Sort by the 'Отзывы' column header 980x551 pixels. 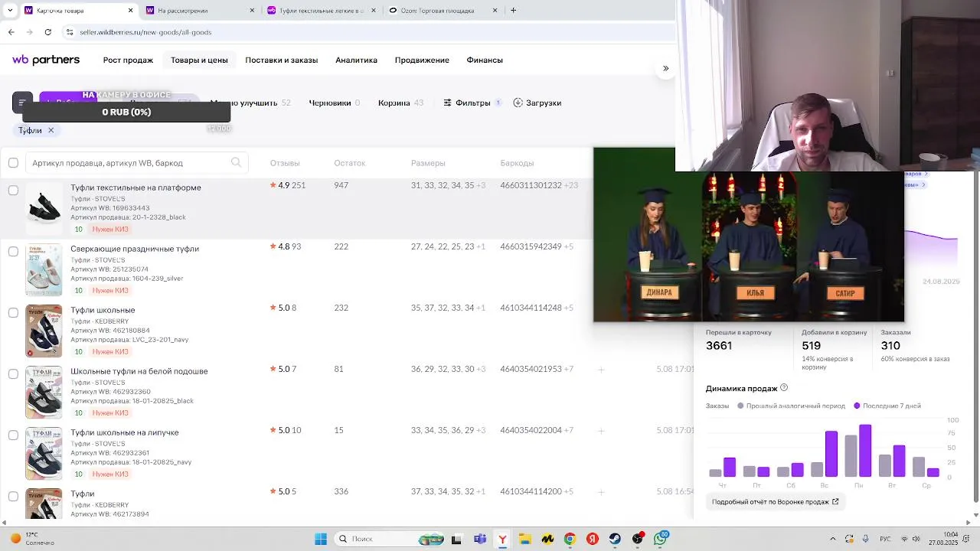click(x=285, y=163)
